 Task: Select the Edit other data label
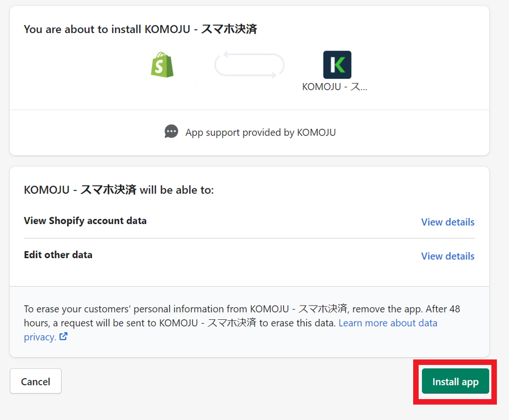coord(58,255)
